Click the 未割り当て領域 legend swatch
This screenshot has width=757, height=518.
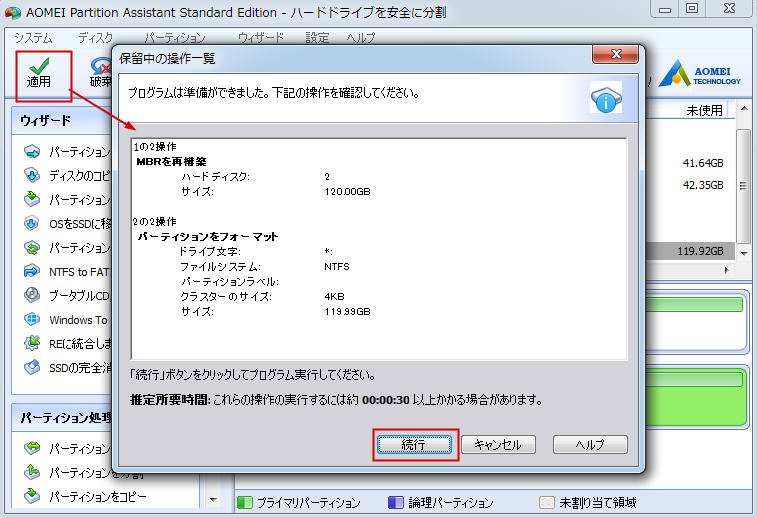coord(547,503)
